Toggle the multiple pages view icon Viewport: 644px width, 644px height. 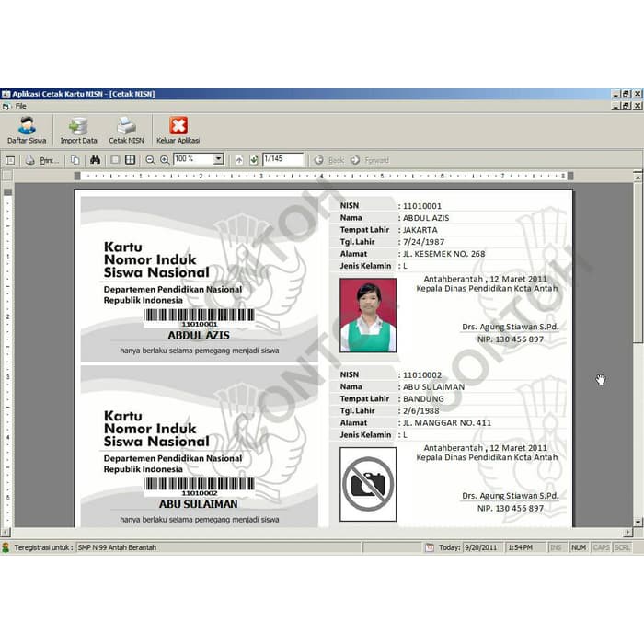pos(130,160)
